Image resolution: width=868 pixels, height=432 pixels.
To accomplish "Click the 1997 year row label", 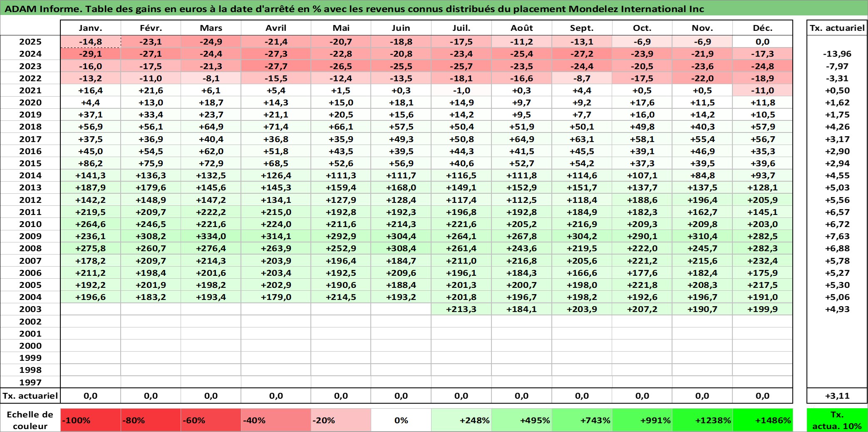I will pos(30,382).
